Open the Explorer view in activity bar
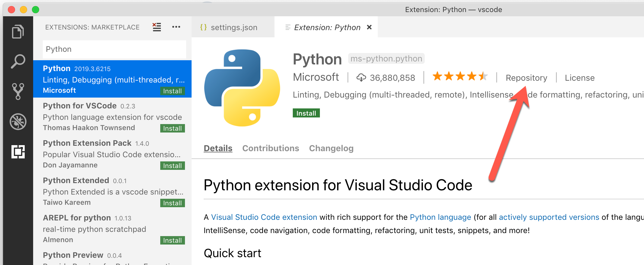Image resolution: width=644 pixels, height=265 pixels. (18, 32)
